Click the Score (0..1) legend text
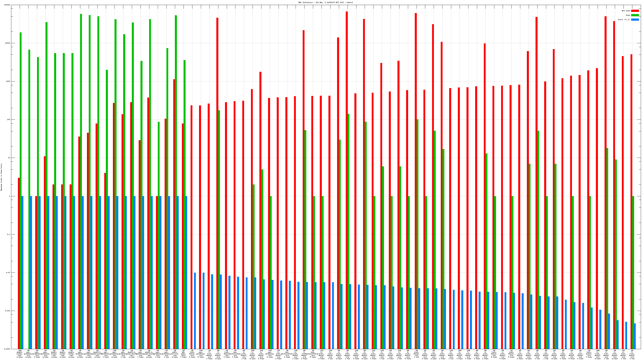The height and width of the screenshot is (362, 644). pos(624,20)
